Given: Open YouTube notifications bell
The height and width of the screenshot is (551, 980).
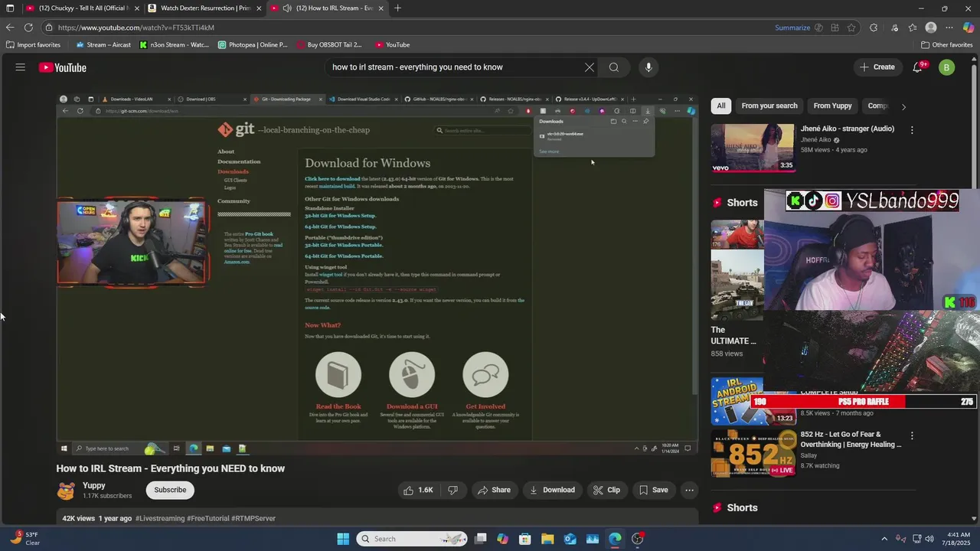Looking at the screenshot, I should point(918,67).
